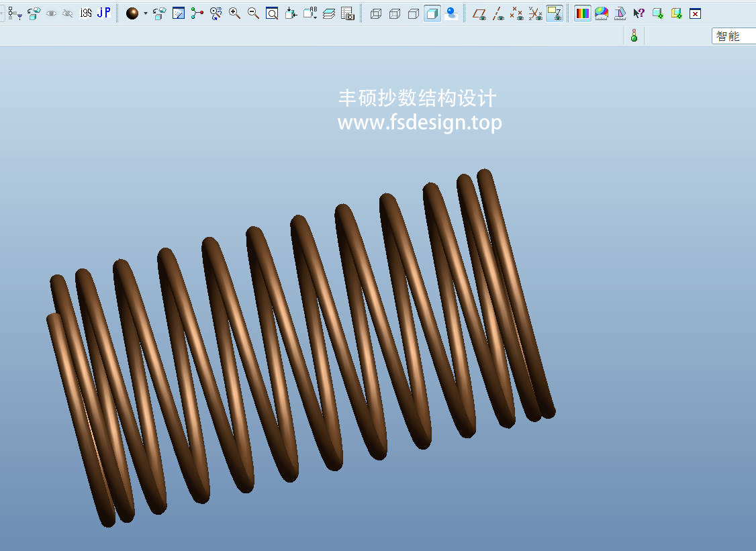756x551 pixels.
Task: Open the What's This context help tool
Action: (639, 13)
